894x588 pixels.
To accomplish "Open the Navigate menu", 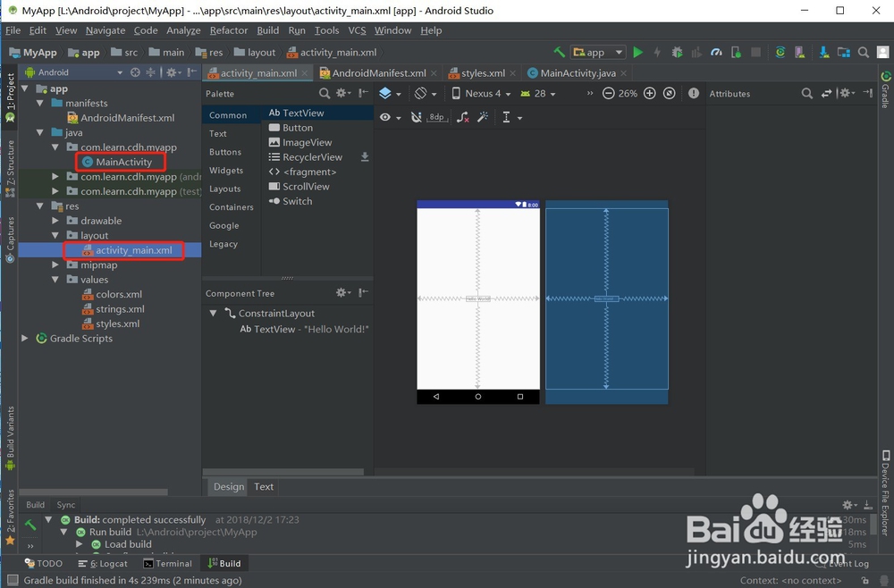I will [x=105, y=30].
